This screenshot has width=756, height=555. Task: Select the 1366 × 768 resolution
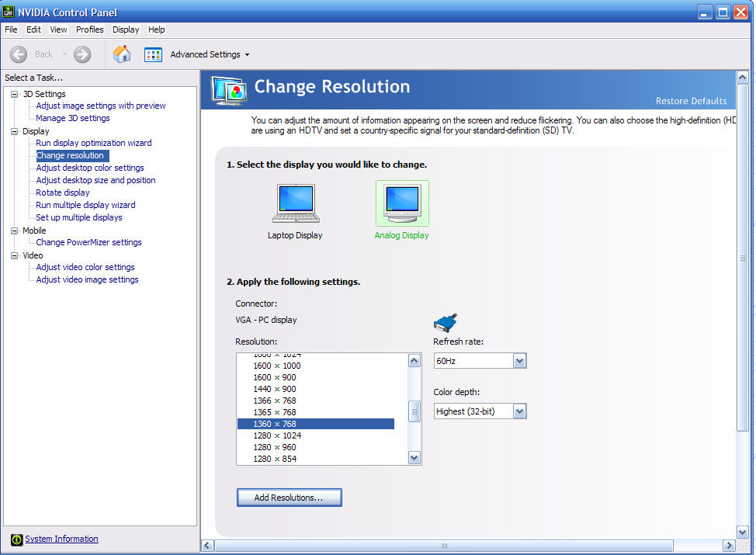316,401
